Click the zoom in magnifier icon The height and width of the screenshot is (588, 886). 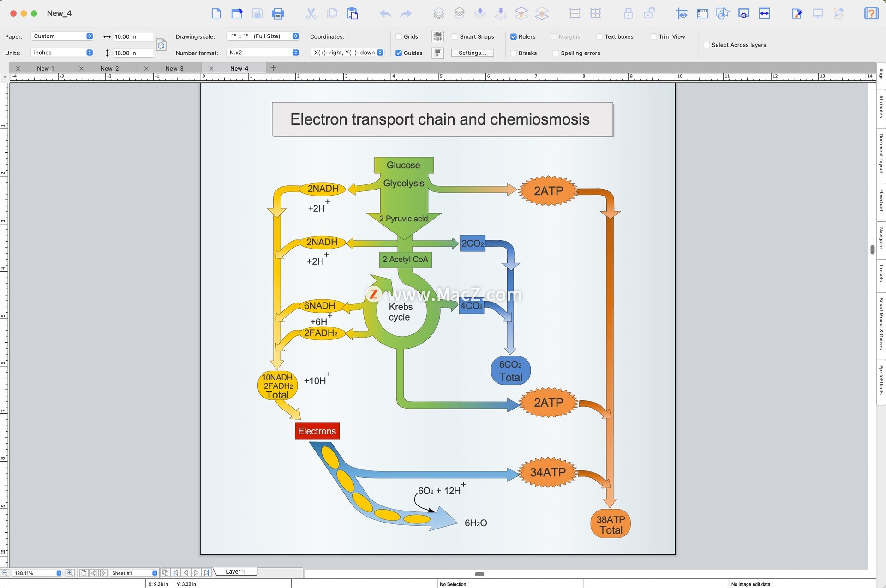coord(70,573)
